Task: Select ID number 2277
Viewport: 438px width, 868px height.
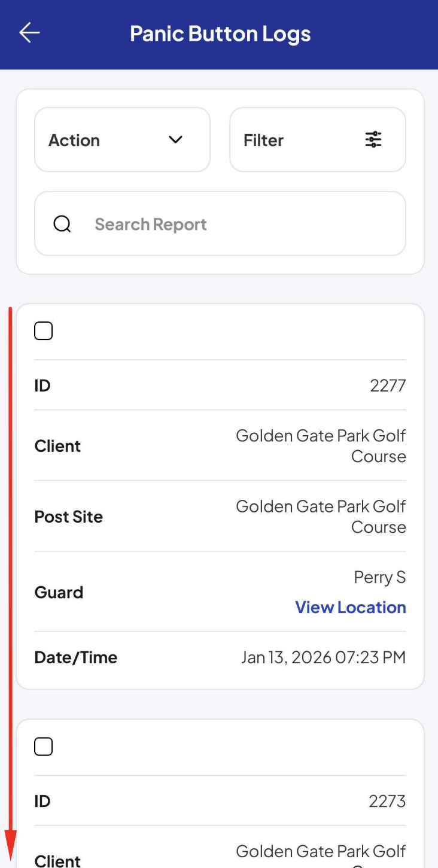Action: pyautogui.click(x=388, y=385)
